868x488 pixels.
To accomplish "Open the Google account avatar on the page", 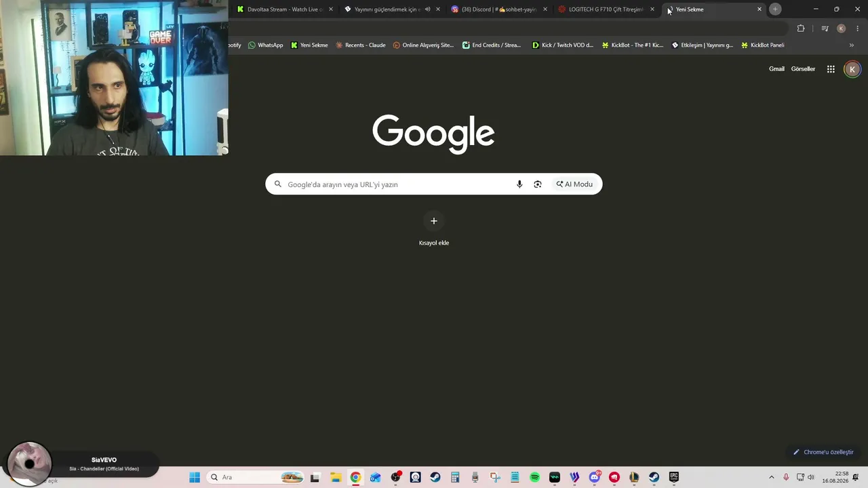I will [x=852, y=69].
